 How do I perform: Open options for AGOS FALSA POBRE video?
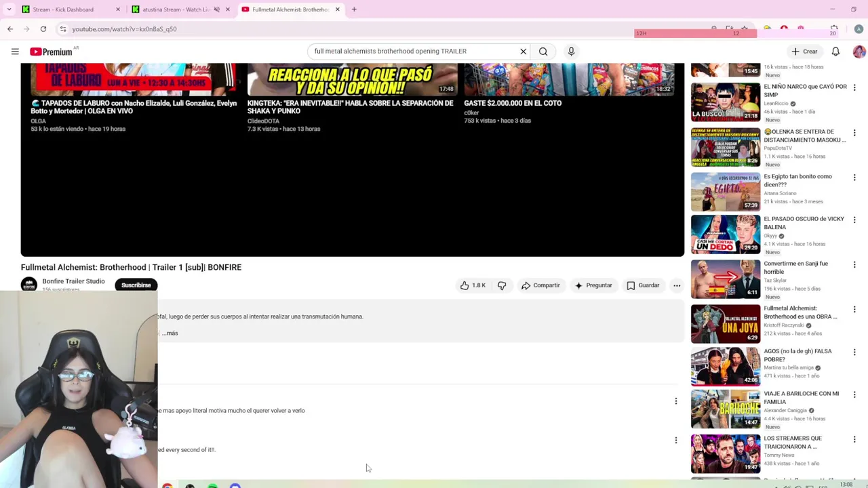click(854, 352)
